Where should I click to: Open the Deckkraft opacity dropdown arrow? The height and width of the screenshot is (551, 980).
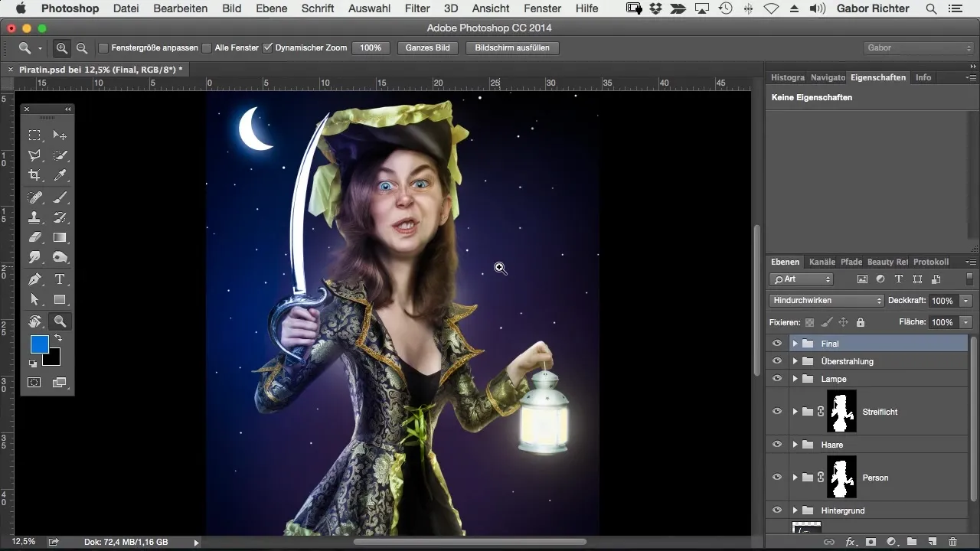[x=966, y=301]
